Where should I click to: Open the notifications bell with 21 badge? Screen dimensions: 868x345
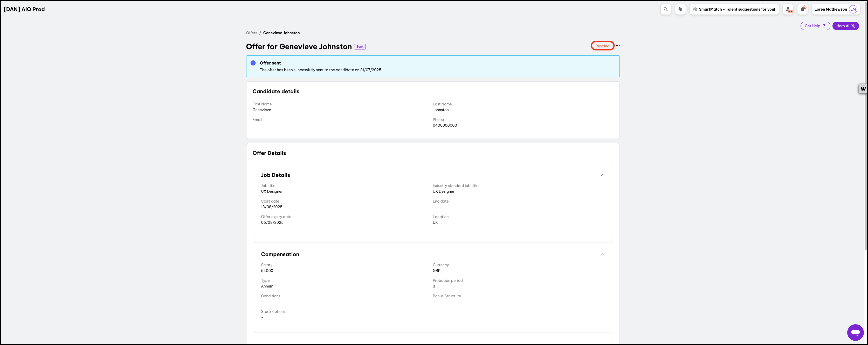803,9
